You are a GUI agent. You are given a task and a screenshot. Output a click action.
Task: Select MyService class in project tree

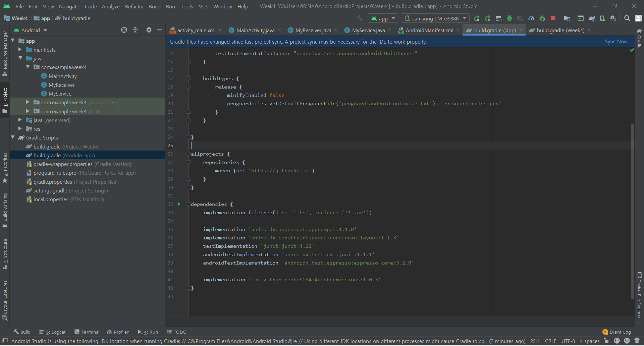tap(60, 94)
